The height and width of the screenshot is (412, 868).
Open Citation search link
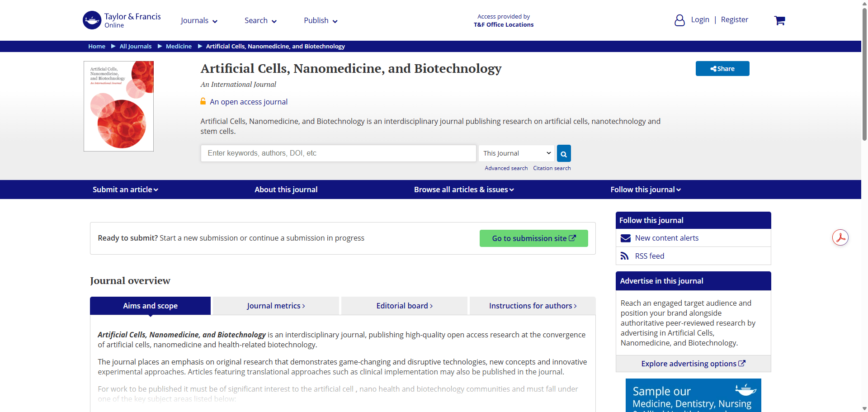pos(552,168)
